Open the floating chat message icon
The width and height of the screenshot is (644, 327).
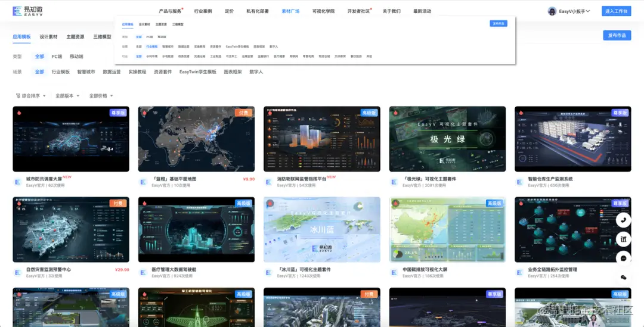pos(623,259)
